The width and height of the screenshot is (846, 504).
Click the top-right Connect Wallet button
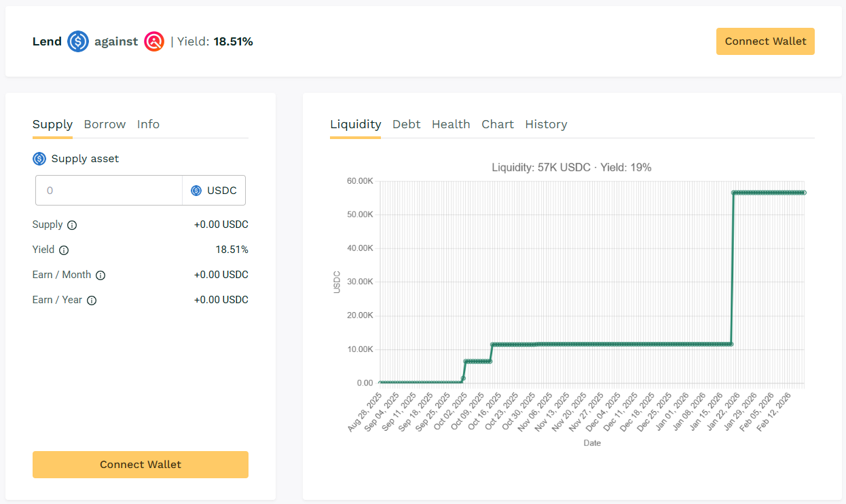(765, 41)
